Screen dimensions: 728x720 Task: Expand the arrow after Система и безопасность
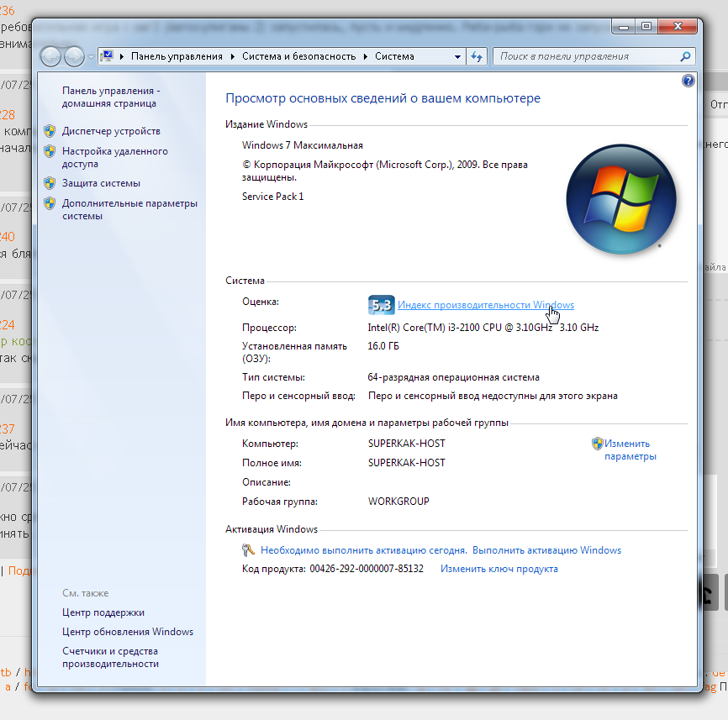click(366, 56)
